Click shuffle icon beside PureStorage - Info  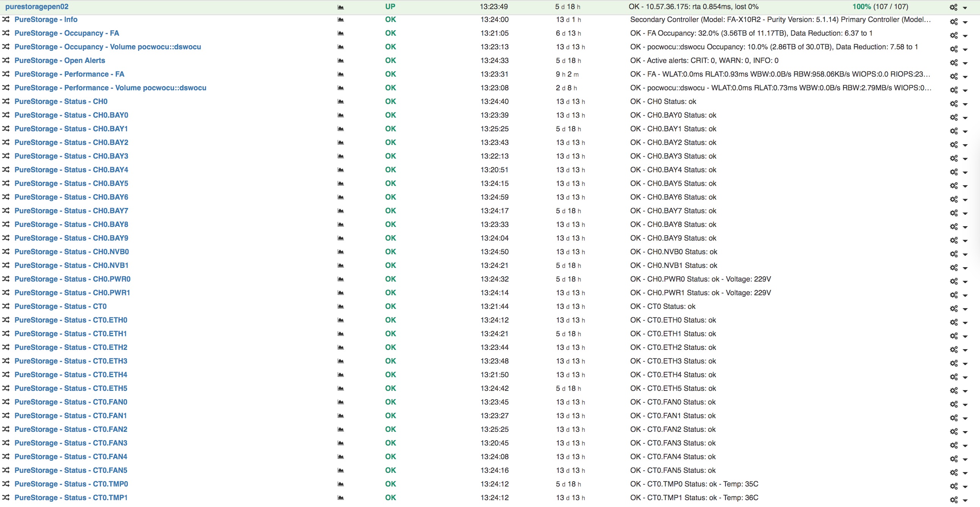[x=6, y=19]
